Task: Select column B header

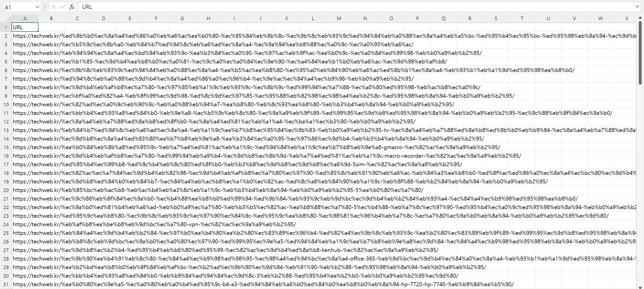Action: coord(51,18)
